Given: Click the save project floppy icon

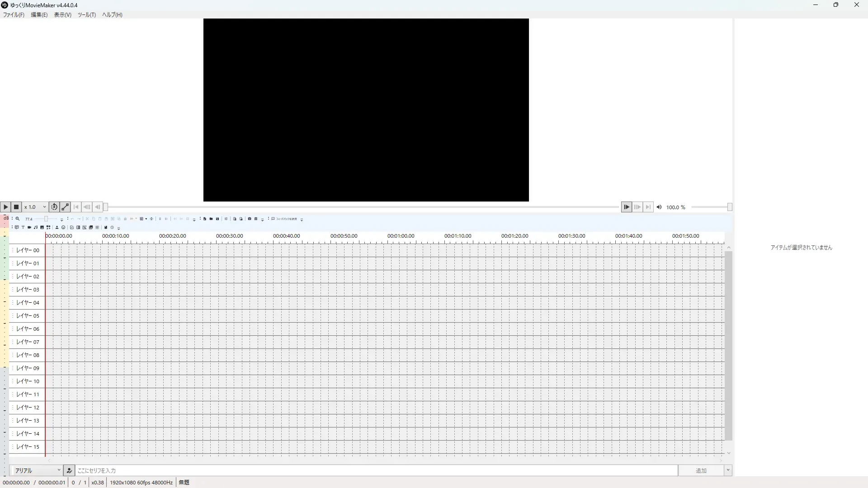Looking at the screenshot, I should pyautogui.click(x=217, y=219).
